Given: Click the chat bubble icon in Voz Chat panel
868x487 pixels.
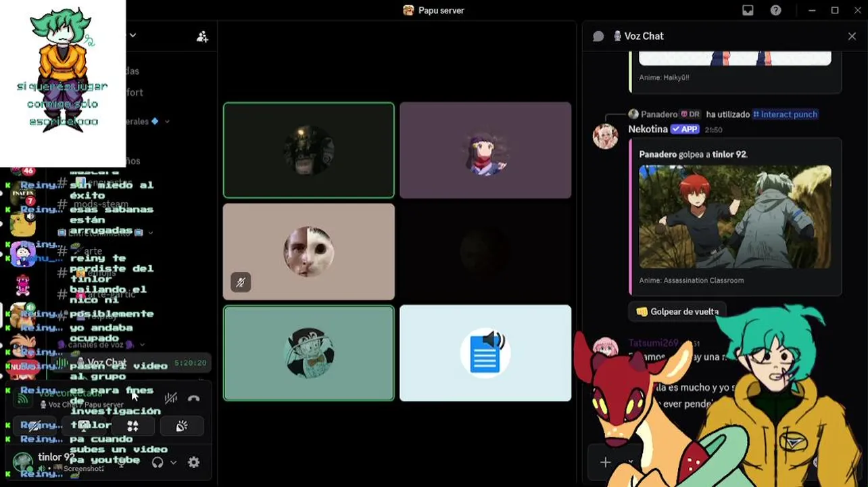Looking at the screenshot, I should click(x=598, y=37).
